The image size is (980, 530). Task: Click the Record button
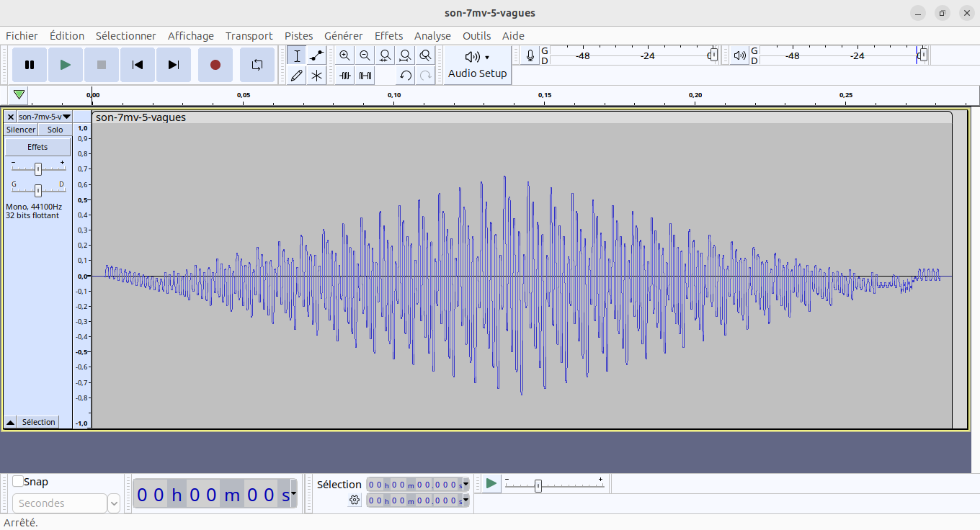(x=215, y=65)
